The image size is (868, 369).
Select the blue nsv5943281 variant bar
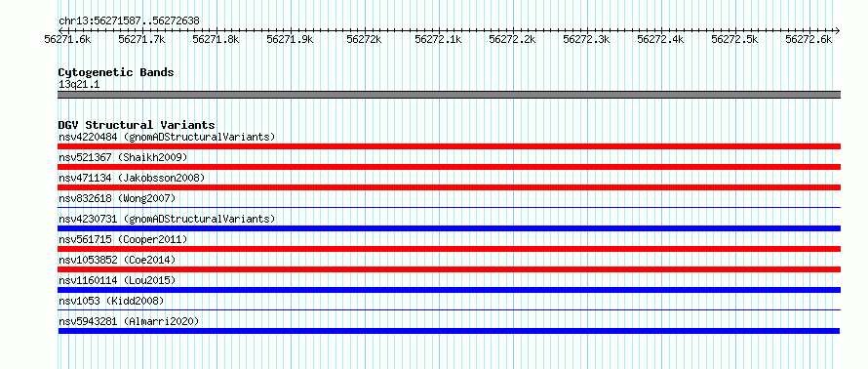[449, 331]
